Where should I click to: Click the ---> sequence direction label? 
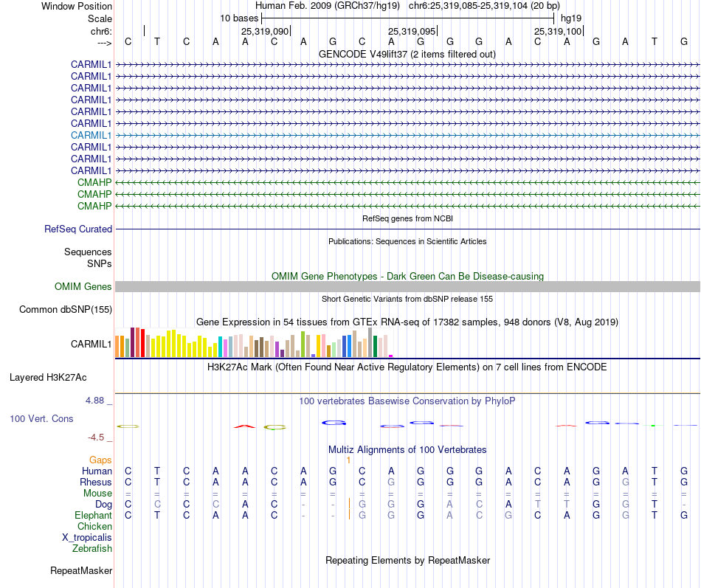click(104, 43)
